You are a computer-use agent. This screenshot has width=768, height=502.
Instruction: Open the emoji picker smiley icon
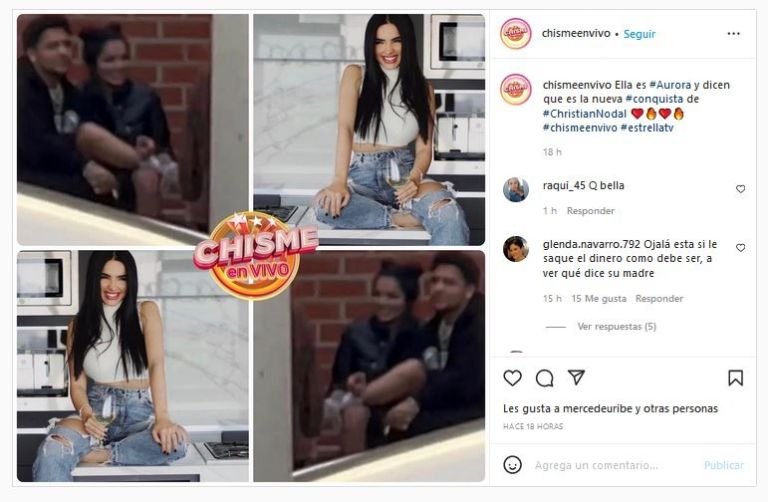512,465
